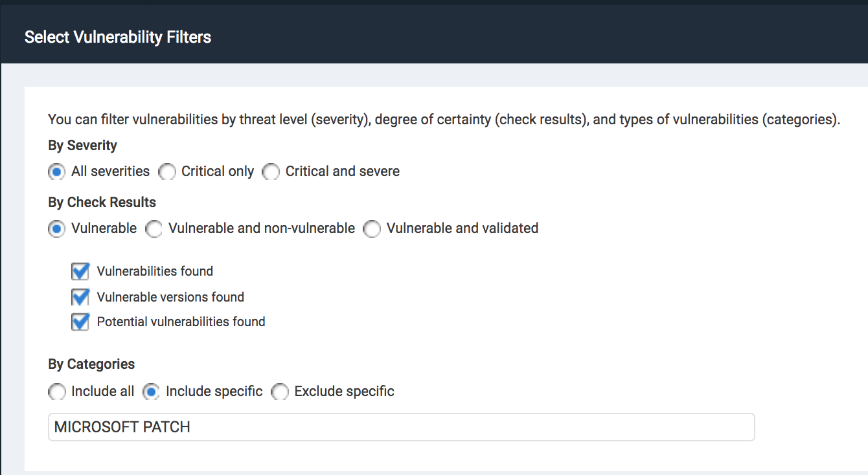
Task: Choose the Vulnerable and validated option
Action: (372, 229)
